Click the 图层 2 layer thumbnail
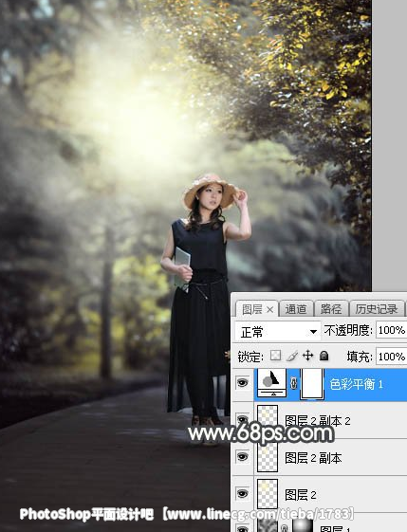 click(268, 494)
